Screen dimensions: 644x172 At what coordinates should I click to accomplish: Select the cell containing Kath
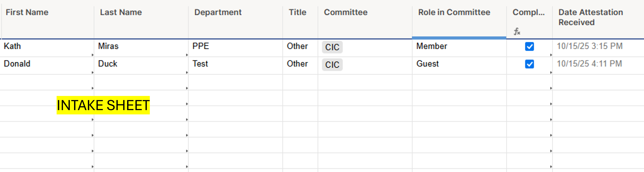[x=12, y=46]
